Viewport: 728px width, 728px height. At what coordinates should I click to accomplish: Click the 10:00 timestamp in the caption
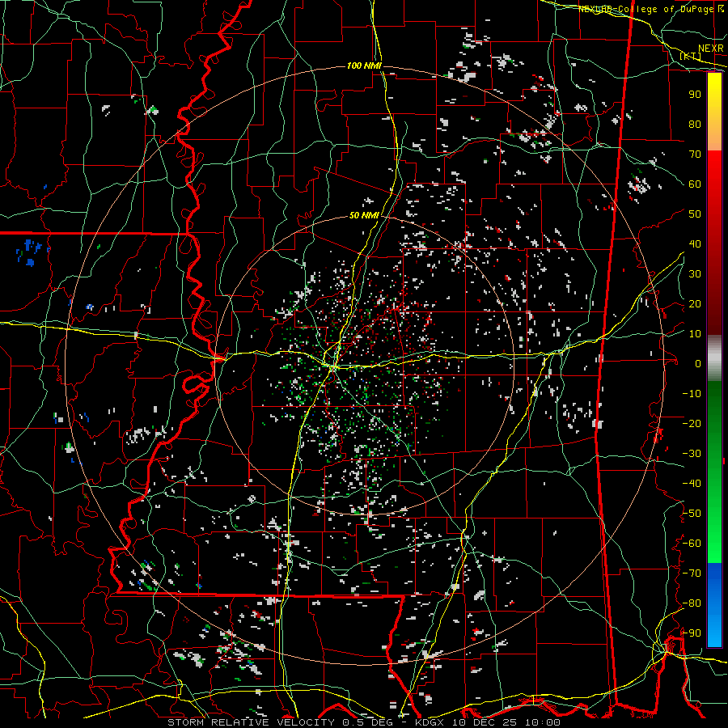coord(543,722)
